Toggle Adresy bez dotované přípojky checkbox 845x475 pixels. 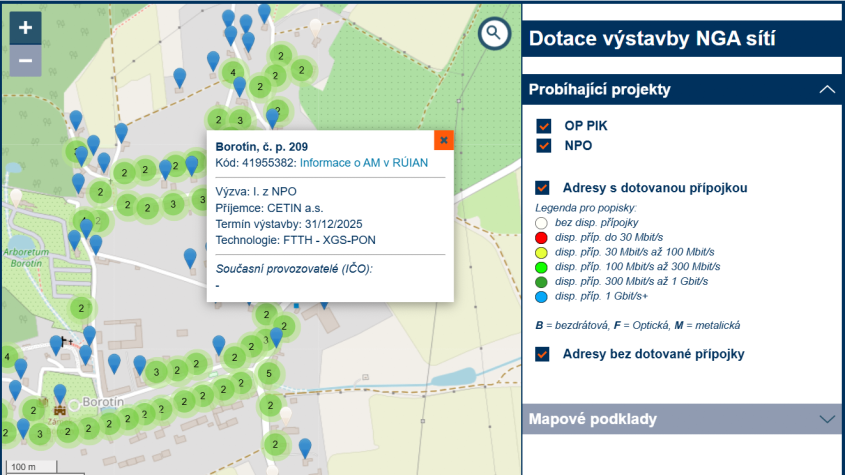coord(543,354)
